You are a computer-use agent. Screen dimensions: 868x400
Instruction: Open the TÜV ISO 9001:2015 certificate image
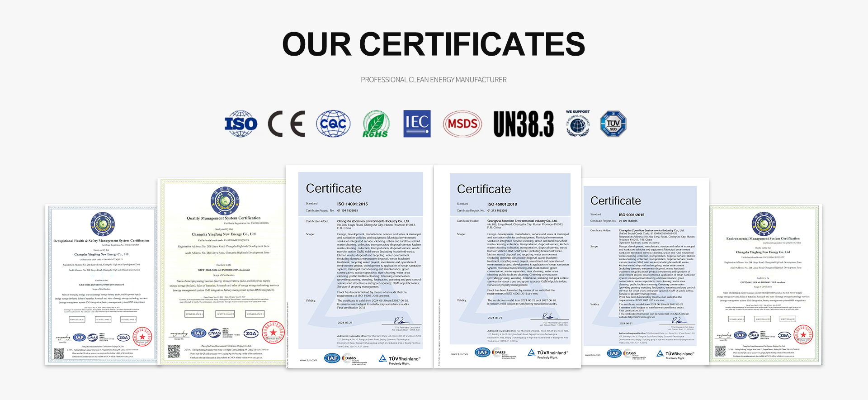[645, 271]
